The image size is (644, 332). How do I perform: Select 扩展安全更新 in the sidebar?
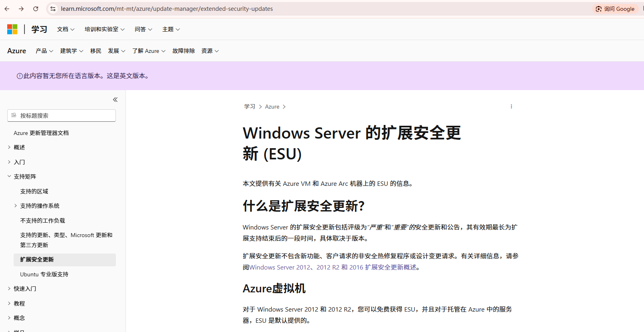[65, 260]
